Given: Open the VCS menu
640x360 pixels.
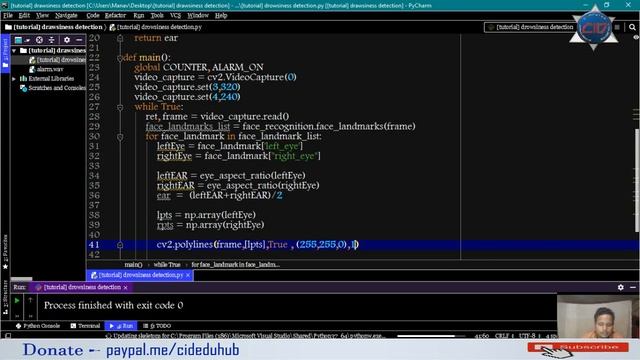Looking at the screenshot, I should (176, 16).
